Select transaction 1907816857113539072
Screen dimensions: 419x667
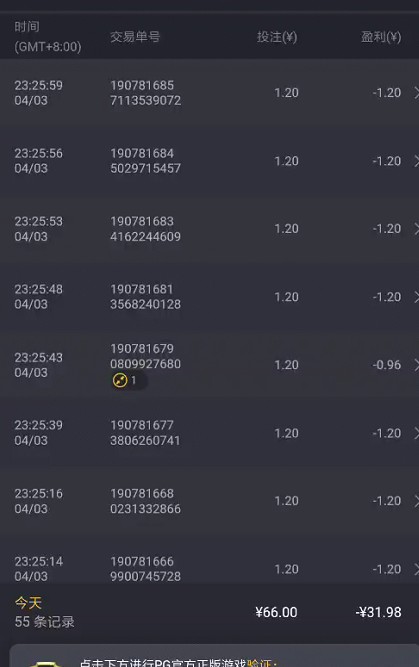(145, 93)
